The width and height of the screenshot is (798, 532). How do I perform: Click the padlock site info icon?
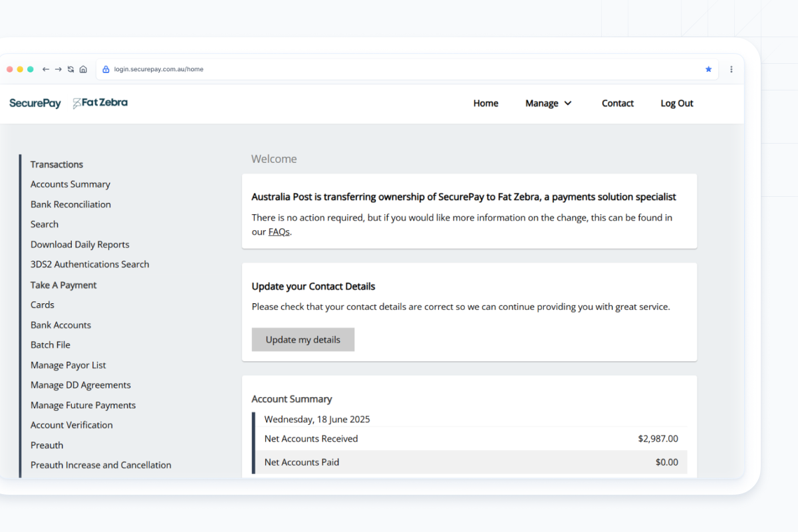(x=106, y=69)
